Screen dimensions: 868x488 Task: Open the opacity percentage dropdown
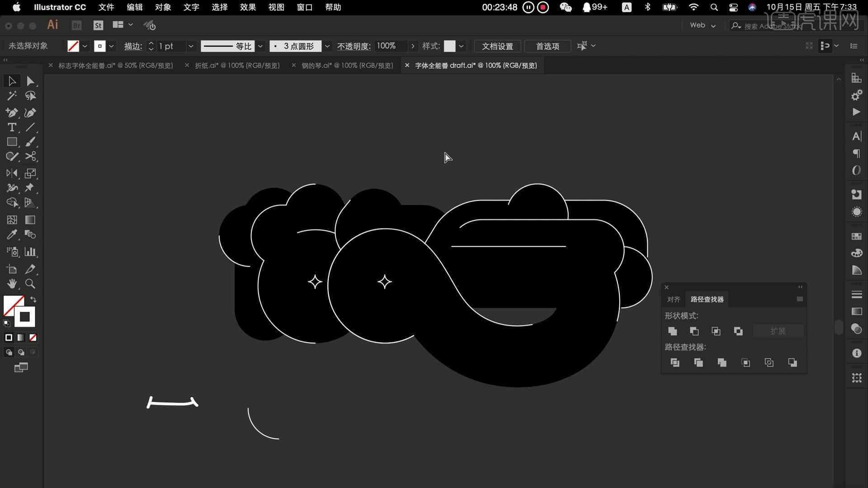coord(413,46)
